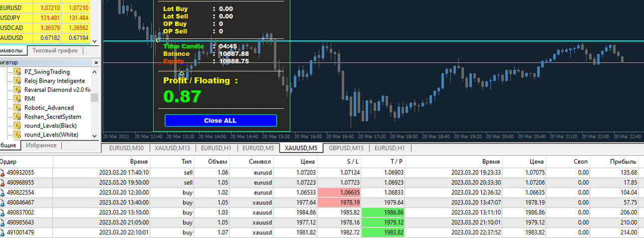Click the order icon for 490985643
This screenshot has height=238, width=644.
(x=3, y=222)
